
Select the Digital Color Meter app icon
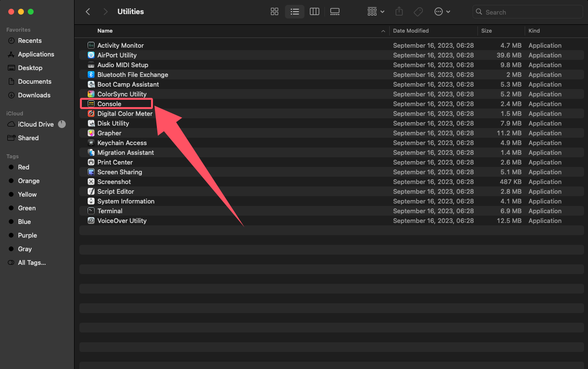91,113
